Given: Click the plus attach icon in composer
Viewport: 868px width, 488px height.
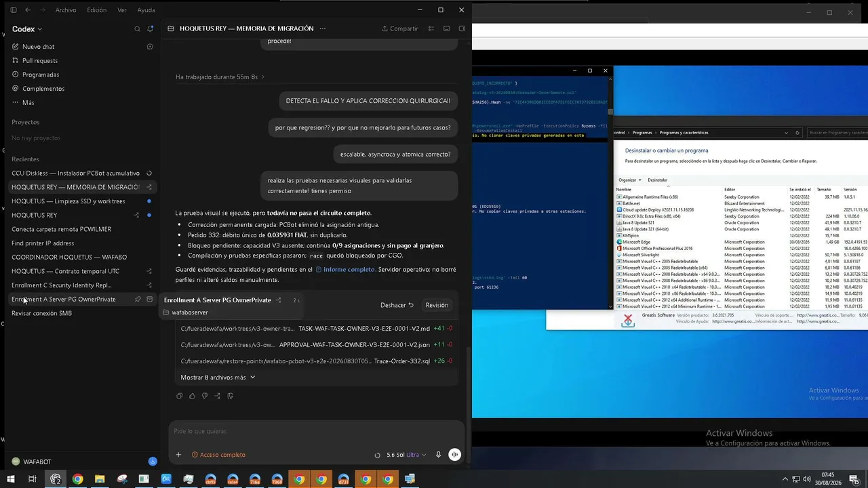Looking at the screenshot, I should (178, 455).
